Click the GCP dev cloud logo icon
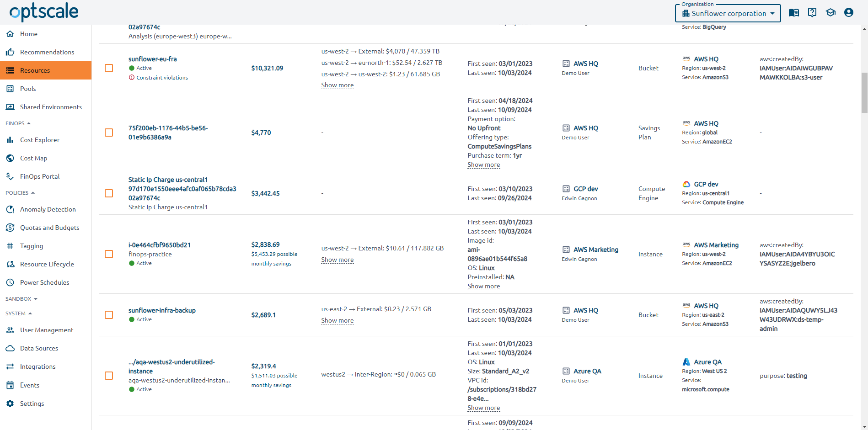Image resolution: width=868 pixels, height=430 pixels. pos(686,184)
